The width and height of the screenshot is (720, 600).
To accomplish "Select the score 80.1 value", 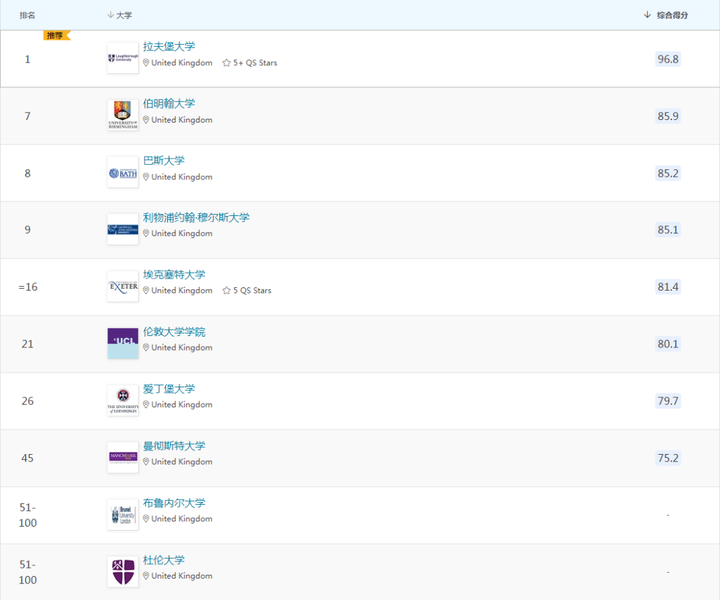I will (668, 344).
